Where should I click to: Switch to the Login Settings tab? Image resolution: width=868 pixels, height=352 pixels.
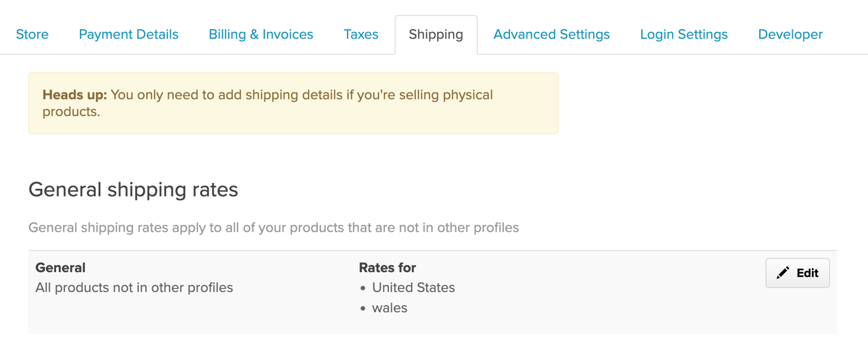(x=684, y=35)
